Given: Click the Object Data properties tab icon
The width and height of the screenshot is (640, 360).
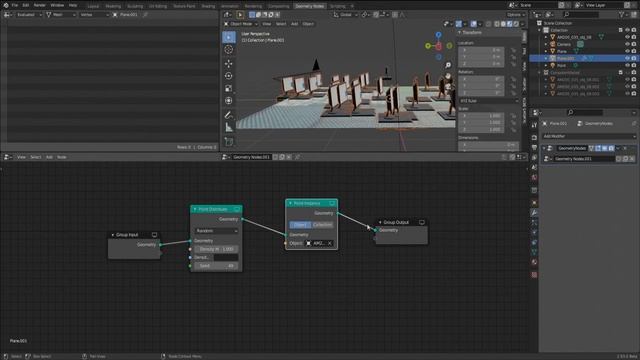Looking at the screenshot, I should pyautogui.click(x=534, y=252).
